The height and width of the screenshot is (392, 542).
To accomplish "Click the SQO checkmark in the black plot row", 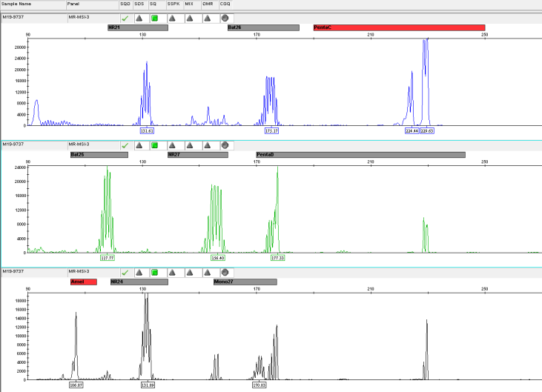I will coord(125,272).
